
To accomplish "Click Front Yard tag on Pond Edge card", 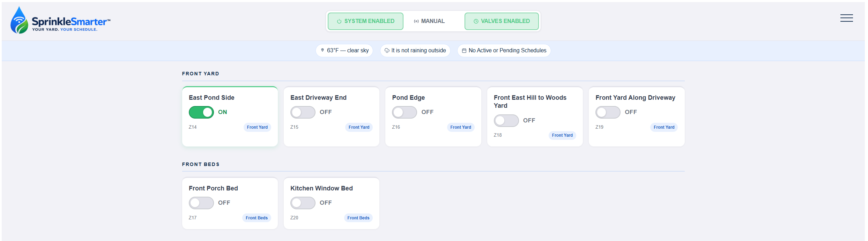I will coord(461,127).
